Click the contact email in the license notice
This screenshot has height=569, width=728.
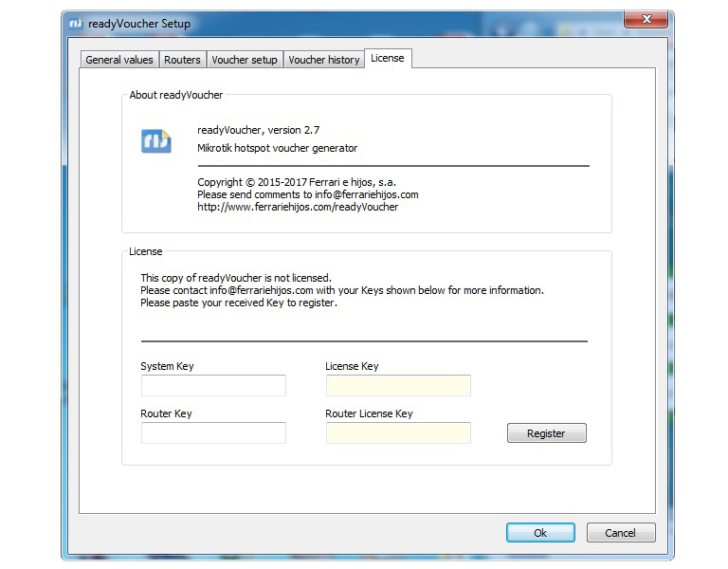[261, 290]
